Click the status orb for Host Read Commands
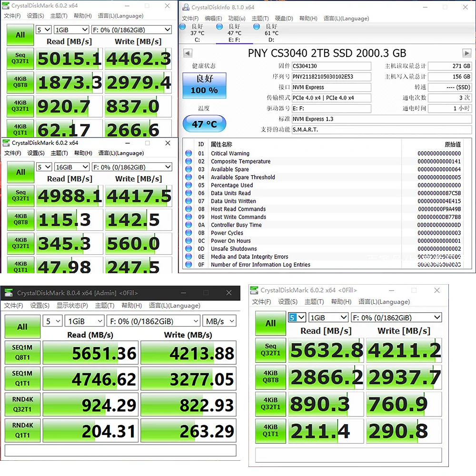476x476 pixels. pyautogui.click(x=188, y=208)
